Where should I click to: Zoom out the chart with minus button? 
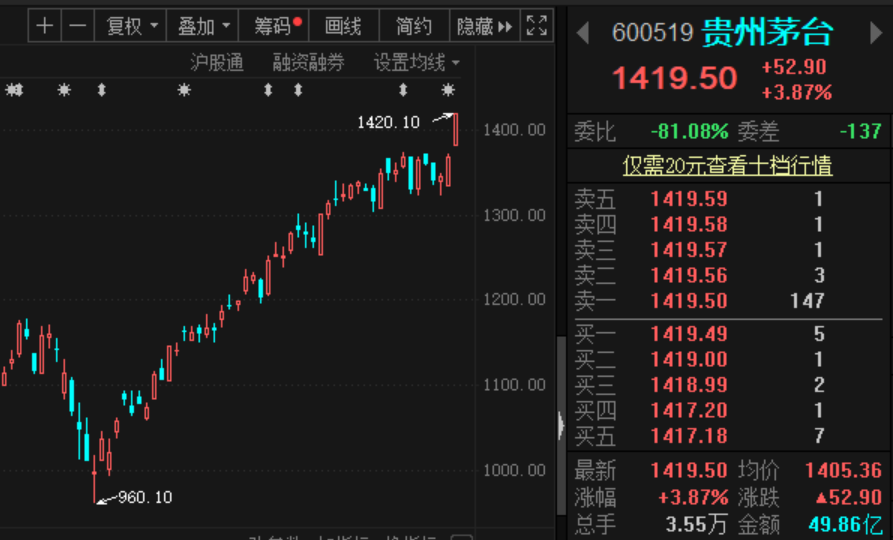(77, 26)
